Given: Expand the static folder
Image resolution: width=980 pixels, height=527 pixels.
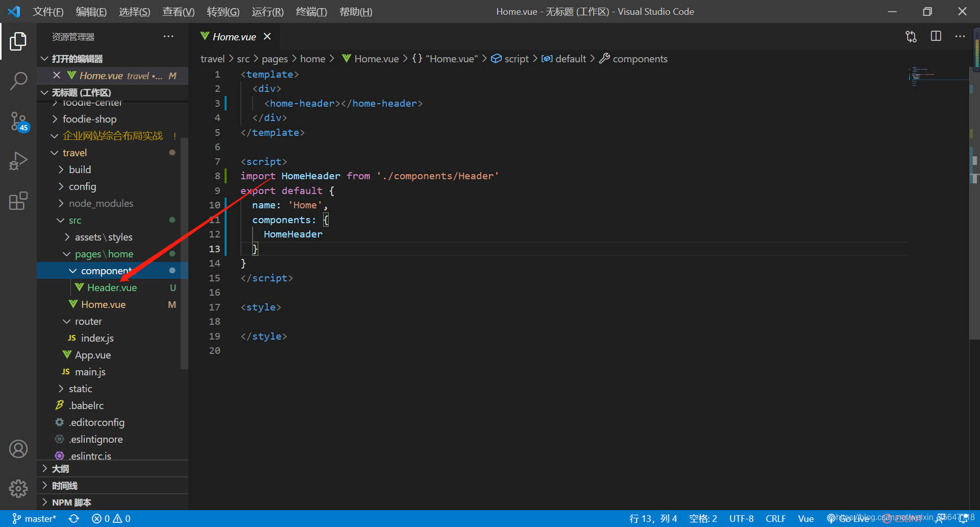Looking at the screenshot, I should tap(112, 389).
